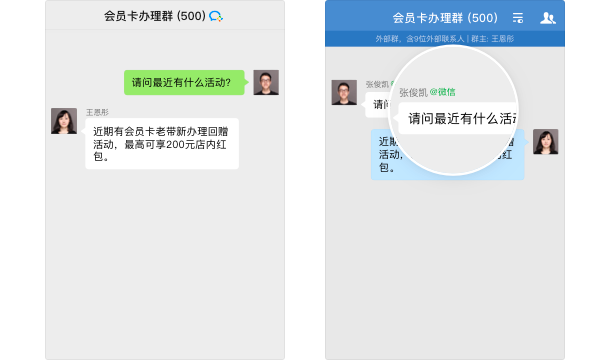The height and width of the screenshot is (360, 610).
Task: Click the name 张俊凯 inside the magnified circle
Action: click(x=413, y=93)
